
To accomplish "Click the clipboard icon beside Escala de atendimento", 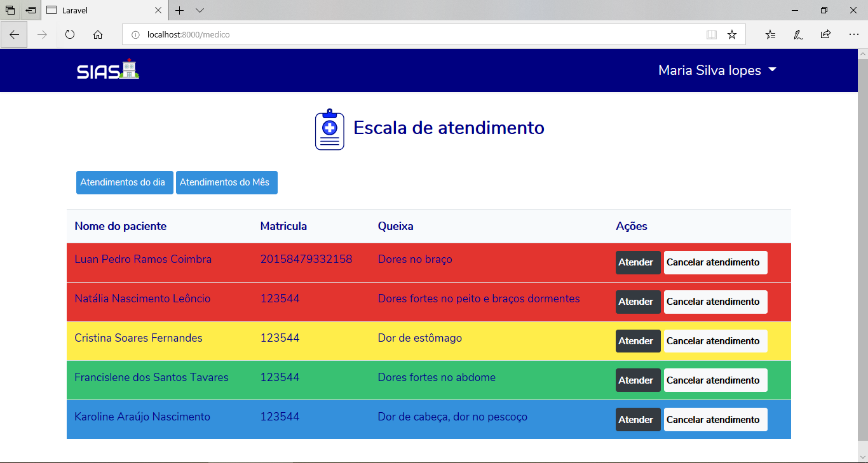I will pos(329,130).
